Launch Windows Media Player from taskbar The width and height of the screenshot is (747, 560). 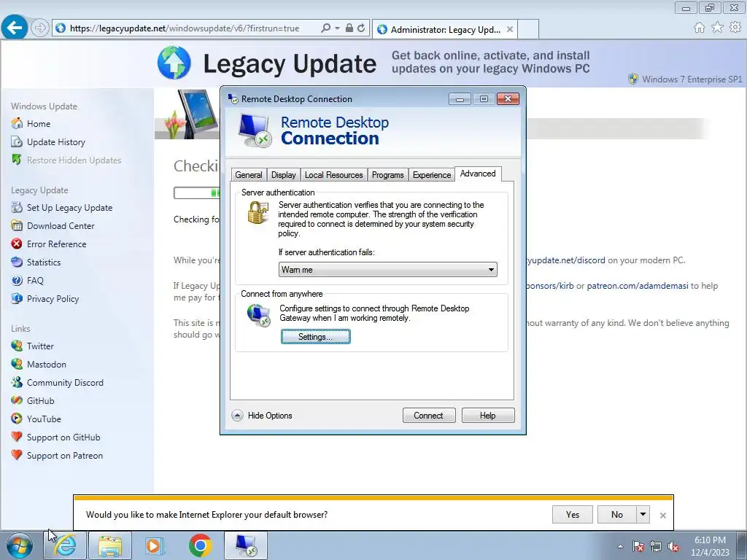(154, 545)
